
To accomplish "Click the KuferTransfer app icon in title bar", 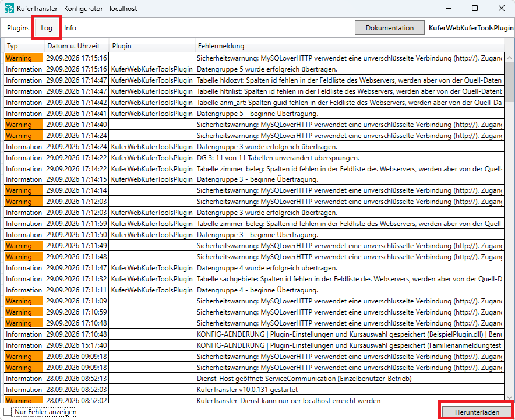I will point(9,9).
